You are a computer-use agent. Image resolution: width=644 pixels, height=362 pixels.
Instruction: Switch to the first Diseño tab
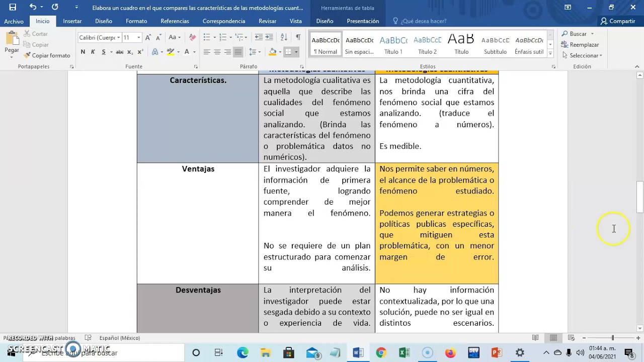(x=104, y=21)
